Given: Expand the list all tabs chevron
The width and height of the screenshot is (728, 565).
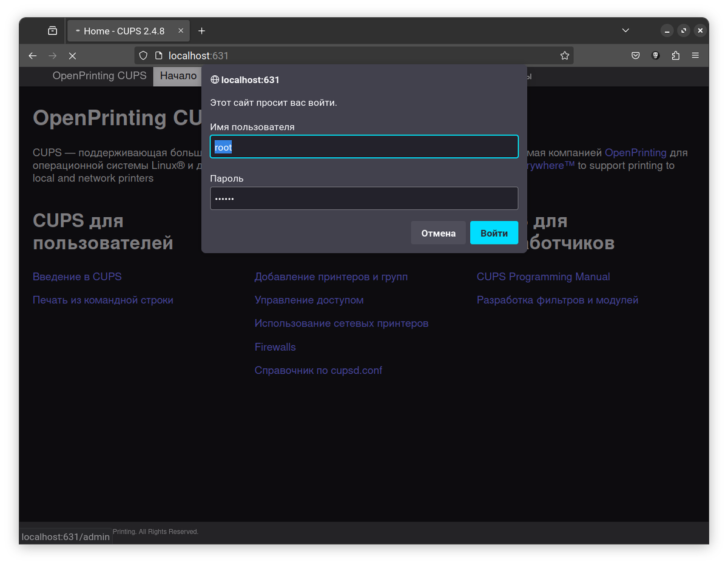Looking at the screenshot, I should pyautogui.click(x=626, y=30).
